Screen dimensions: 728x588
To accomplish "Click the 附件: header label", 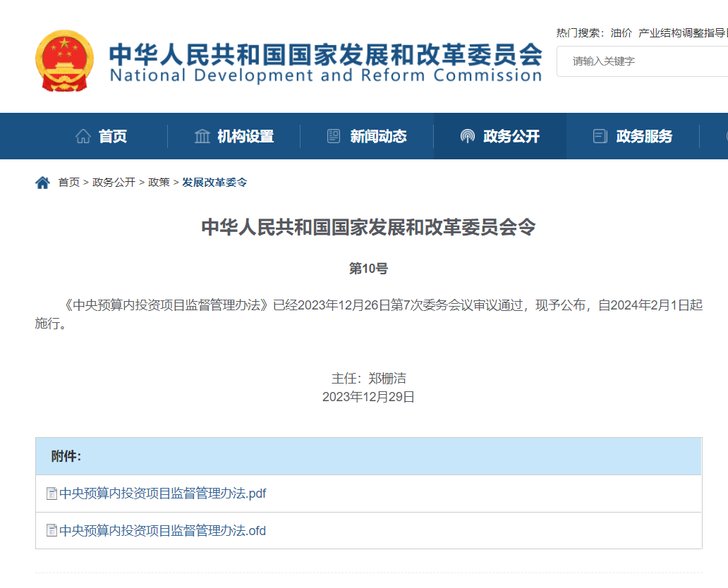I will click(x=66, y=457).
